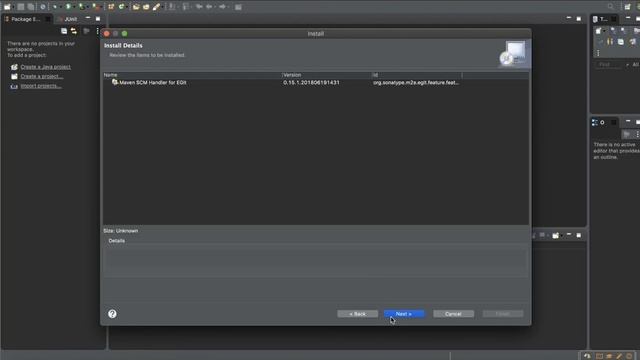Click the Open Perspective toolbar icon
Viewport: 640px width, 360px height.
coord(627,7)
